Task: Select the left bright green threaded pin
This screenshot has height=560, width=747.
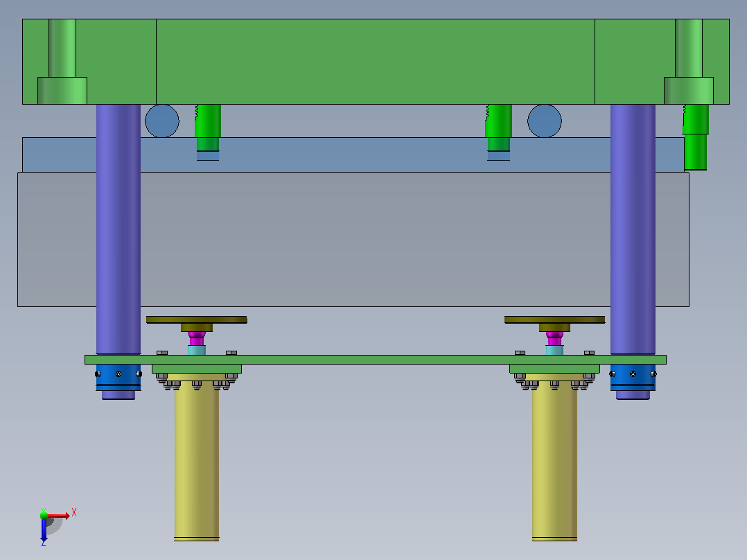Action: [208, 128]
